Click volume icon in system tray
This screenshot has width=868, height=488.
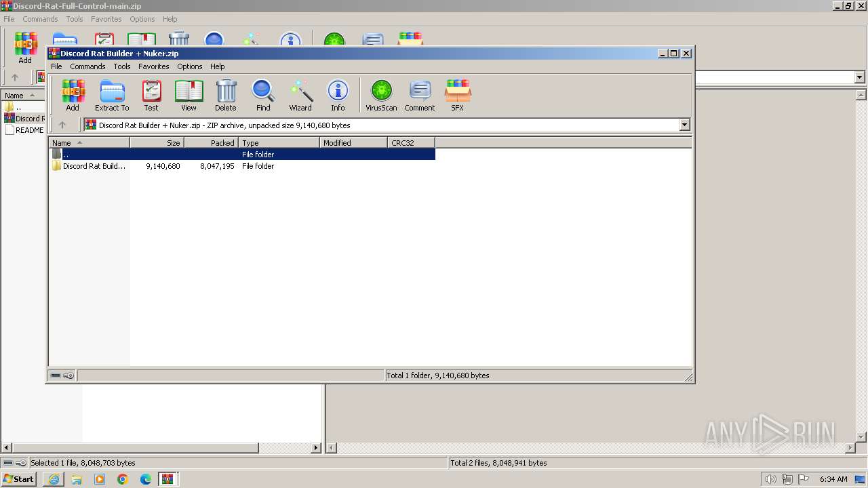[x=770, y=479]
